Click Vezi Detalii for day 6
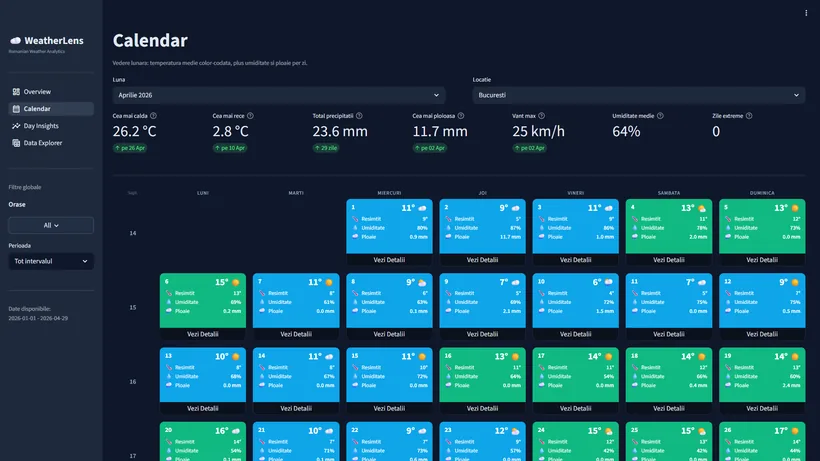 coord(202,334)
